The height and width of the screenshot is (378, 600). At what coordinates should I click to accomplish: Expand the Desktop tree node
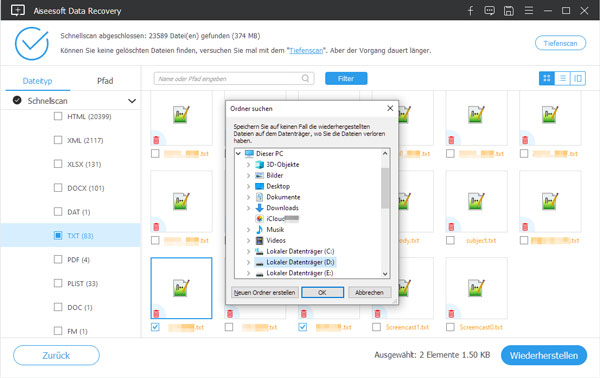[248, 186]
